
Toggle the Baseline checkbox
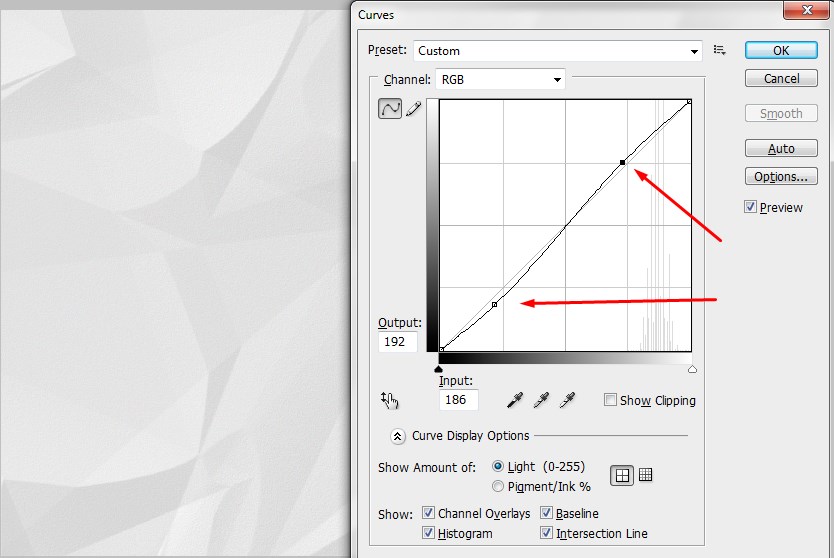point(546,513)
